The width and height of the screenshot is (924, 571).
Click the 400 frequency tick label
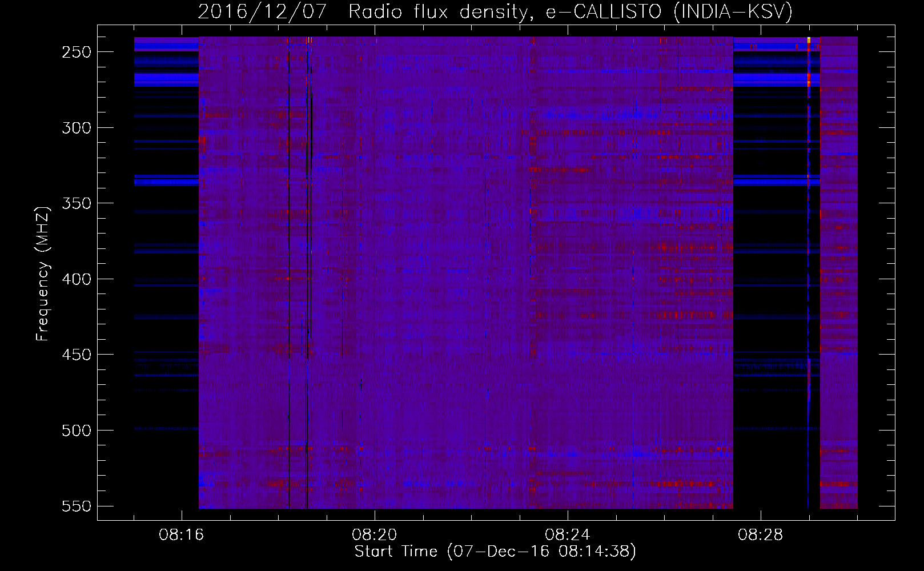tap(77, 279)
